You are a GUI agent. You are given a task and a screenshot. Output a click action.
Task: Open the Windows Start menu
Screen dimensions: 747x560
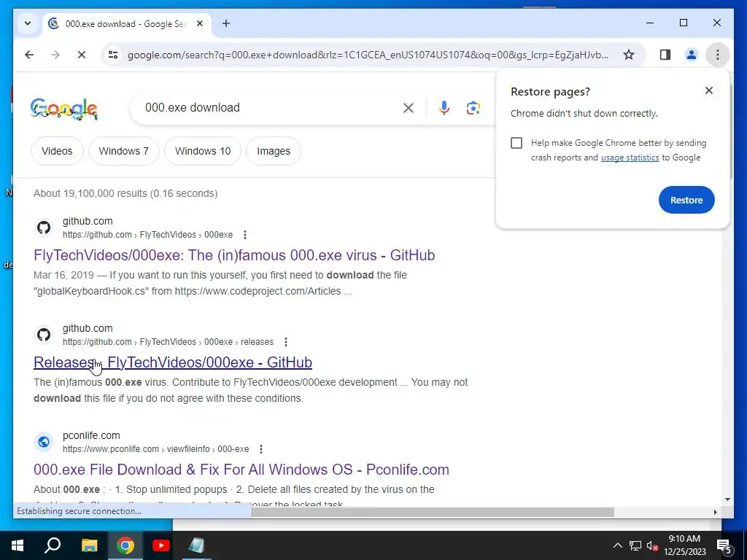point(18,545)
